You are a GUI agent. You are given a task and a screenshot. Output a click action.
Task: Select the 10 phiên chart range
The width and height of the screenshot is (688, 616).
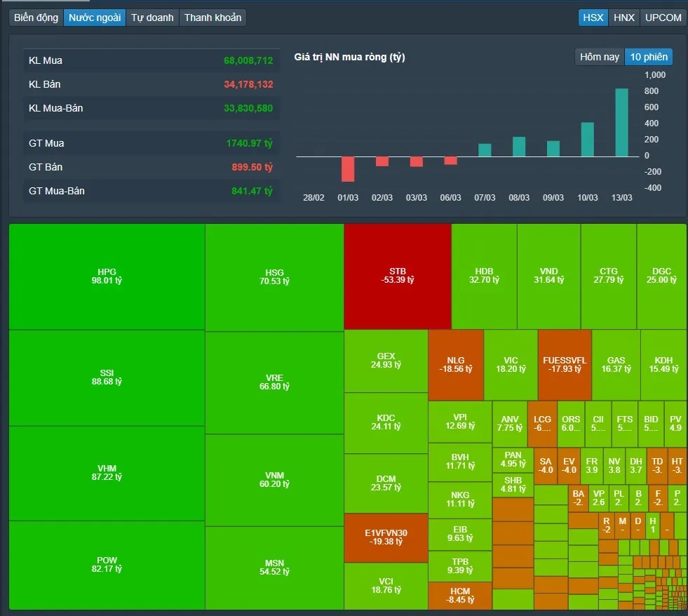(x=649, y=57)
